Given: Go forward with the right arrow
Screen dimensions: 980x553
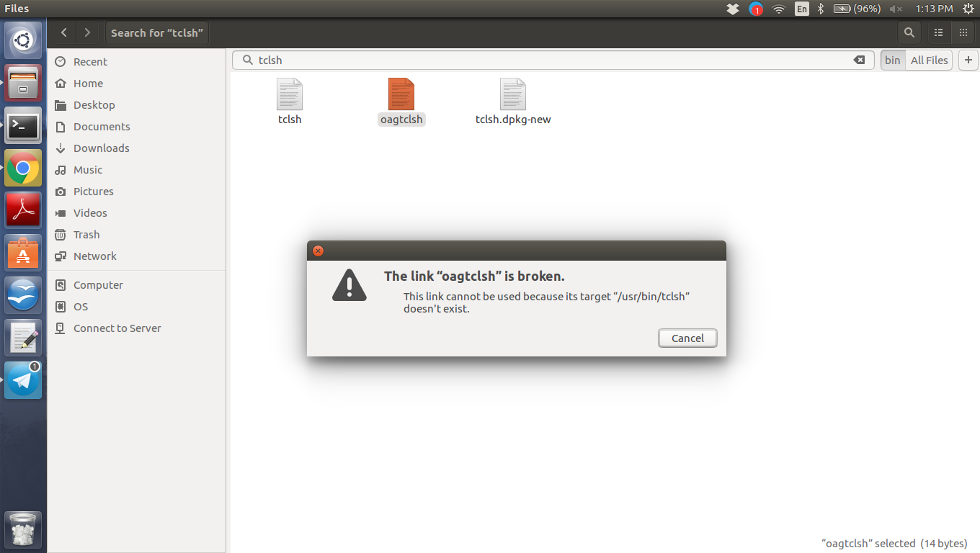Looking at the screenshot, I should pyautogui.click(x=87, y=32).
